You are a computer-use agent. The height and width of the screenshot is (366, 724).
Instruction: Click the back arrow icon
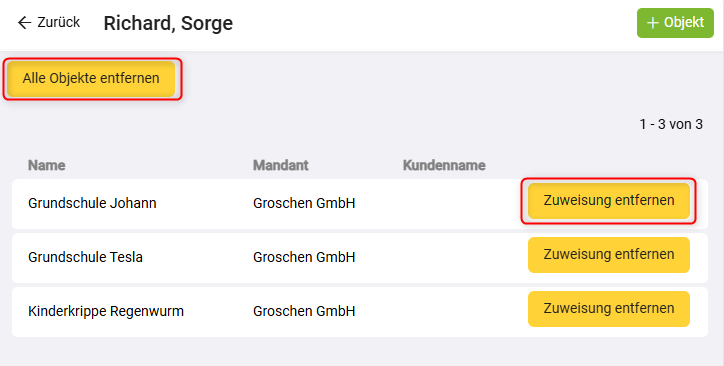coord(24,22)
